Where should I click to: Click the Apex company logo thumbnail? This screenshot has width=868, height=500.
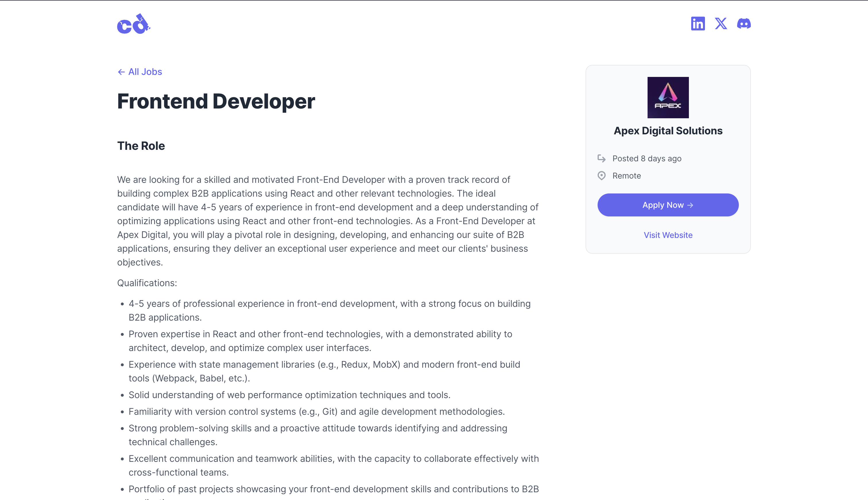pyautogui.click(x=668, y=98)
